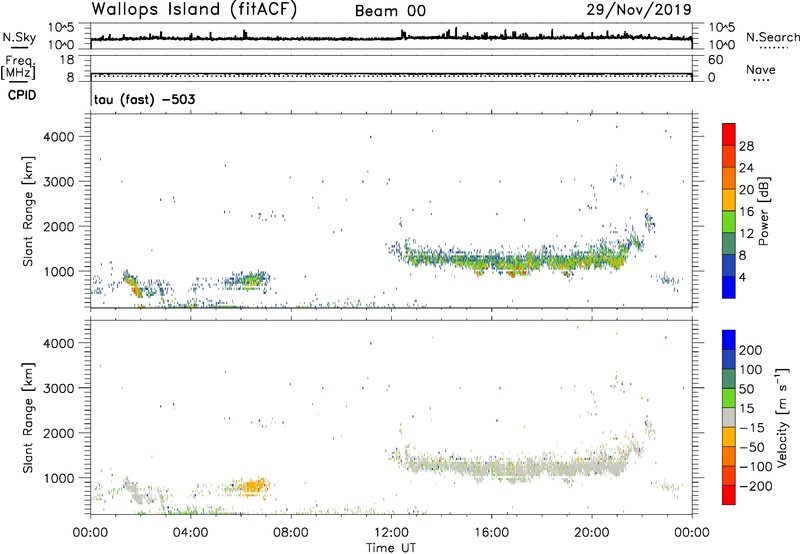Click the gray -15 to 15 velocity color segment
The width and height of the screenshot is (800, 554).
pos(729,418)
